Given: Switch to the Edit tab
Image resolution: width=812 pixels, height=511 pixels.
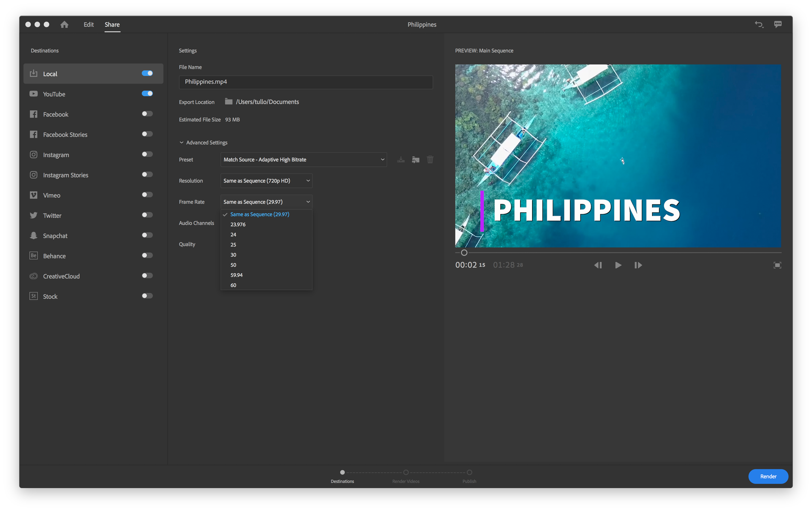Looking at the screenshot, I should [x=88, y=24].
